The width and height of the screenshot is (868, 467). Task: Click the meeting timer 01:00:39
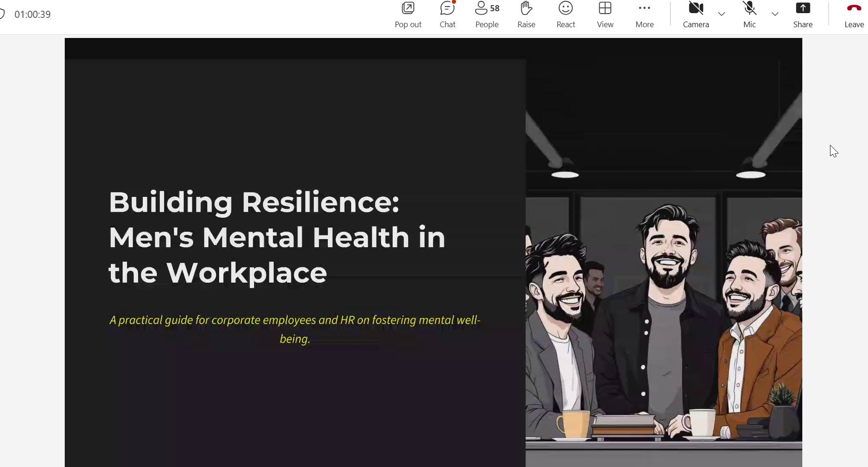[x=32, y=15]
